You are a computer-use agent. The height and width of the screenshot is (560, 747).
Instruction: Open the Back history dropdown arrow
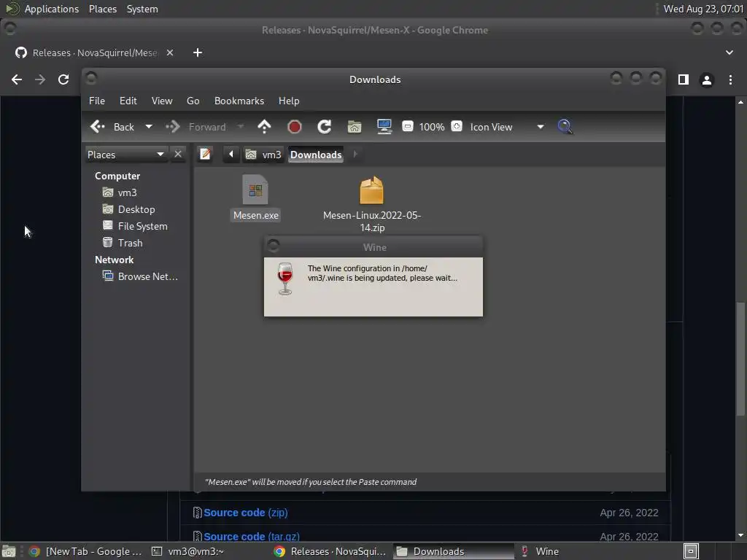click(149, 127)
